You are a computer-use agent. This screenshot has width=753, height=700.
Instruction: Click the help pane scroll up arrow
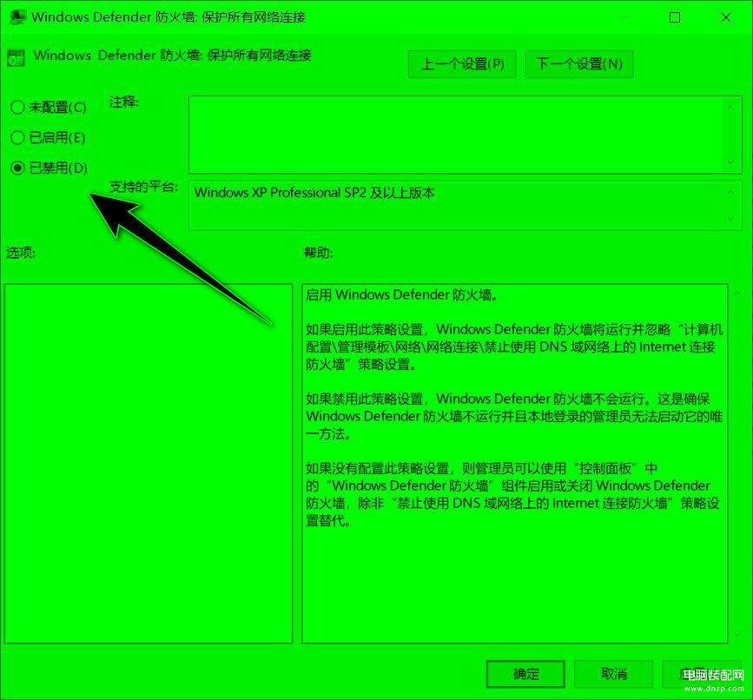point(737,294)
